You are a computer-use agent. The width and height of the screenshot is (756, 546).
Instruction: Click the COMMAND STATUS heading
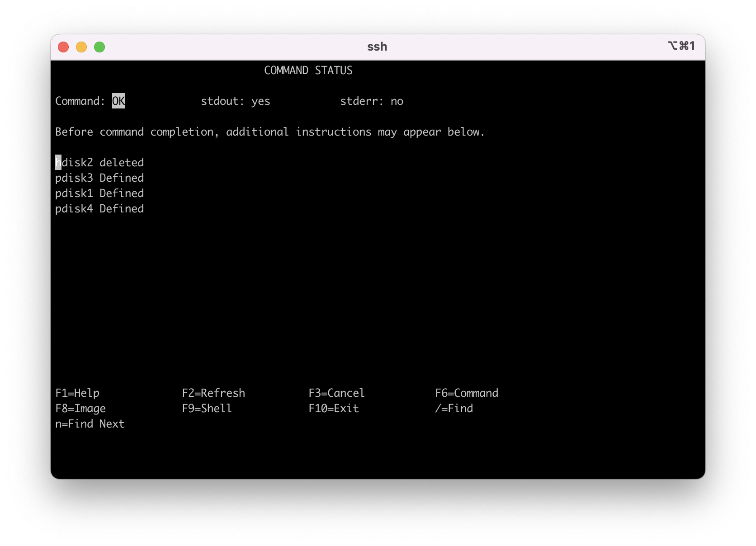308,71
